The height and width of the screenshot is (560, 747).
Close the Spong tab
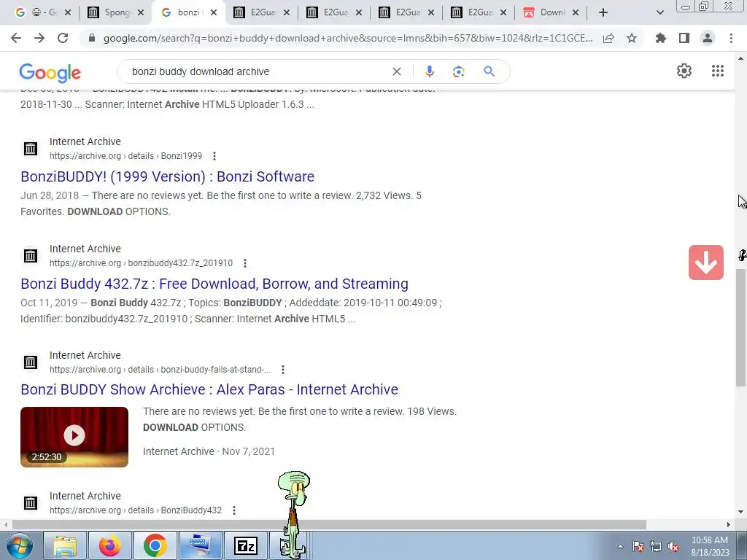141,13
